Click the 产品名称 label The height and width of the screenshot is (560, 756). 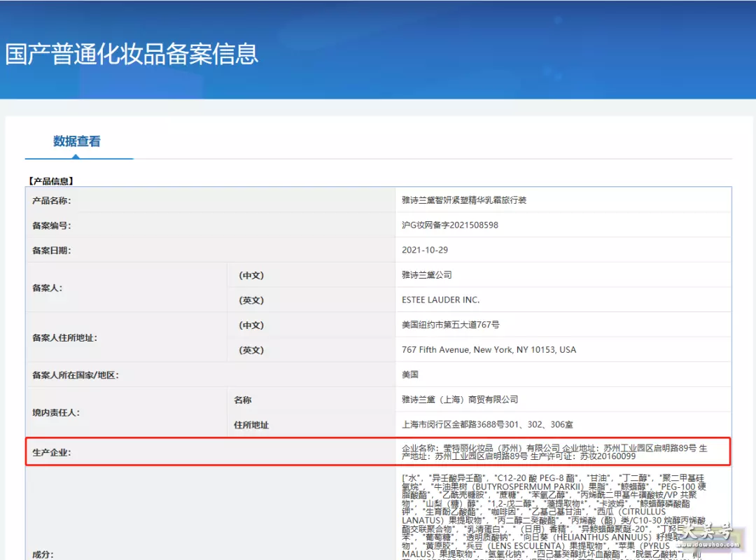click(x=52, y=201)
